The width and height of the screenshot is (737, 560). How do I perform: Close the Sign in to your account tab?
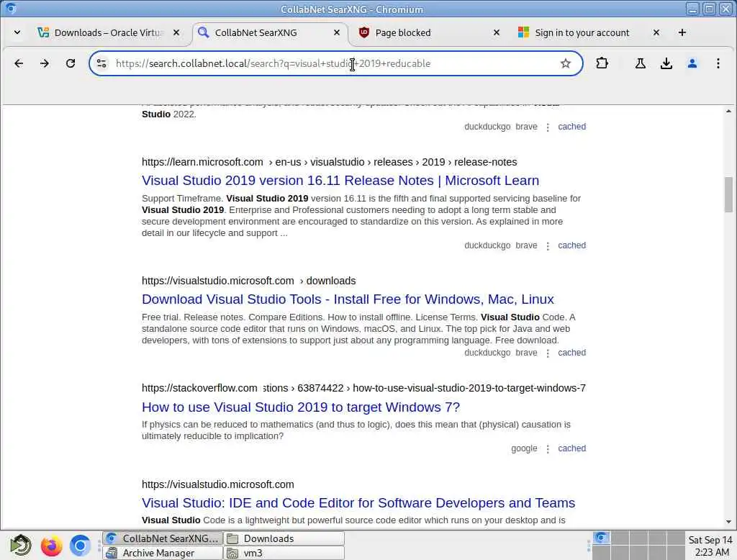tap(656, 32)
